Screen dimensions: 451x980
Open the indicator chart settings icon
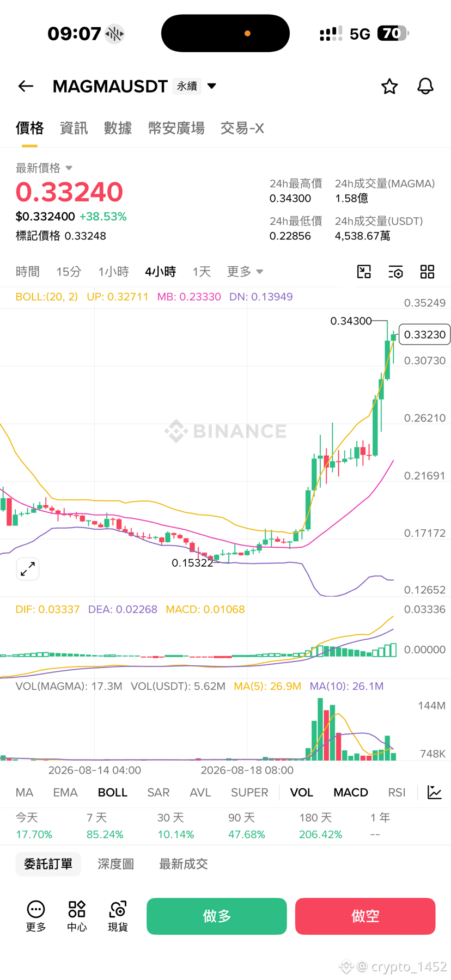(x=435, y=792)
